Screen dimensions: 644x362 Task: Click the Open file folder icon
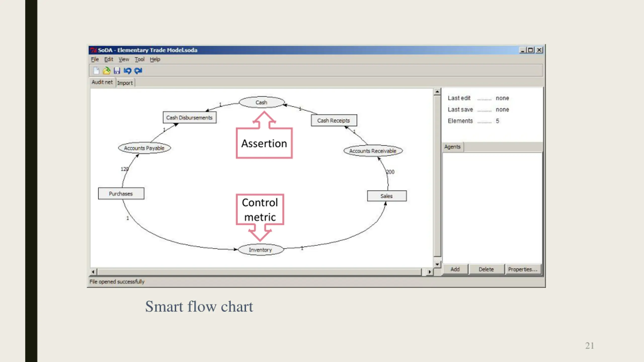(106, 71)
